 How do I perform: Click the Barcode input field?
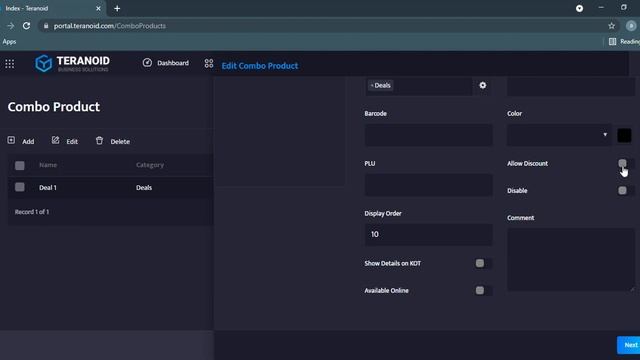pyautogui.click(x=428, y=135)
